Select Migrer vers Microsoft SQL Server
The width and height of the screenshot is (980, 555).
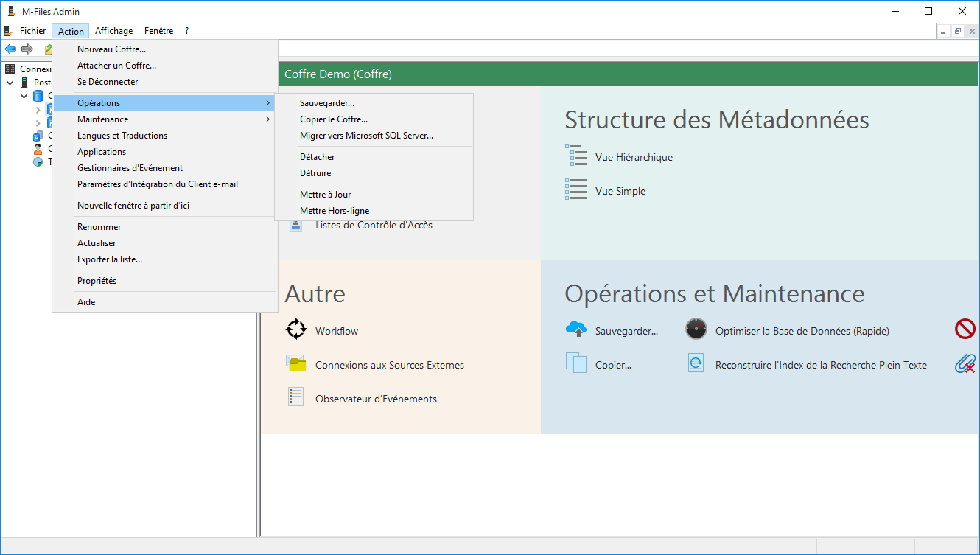pos(366,136)
